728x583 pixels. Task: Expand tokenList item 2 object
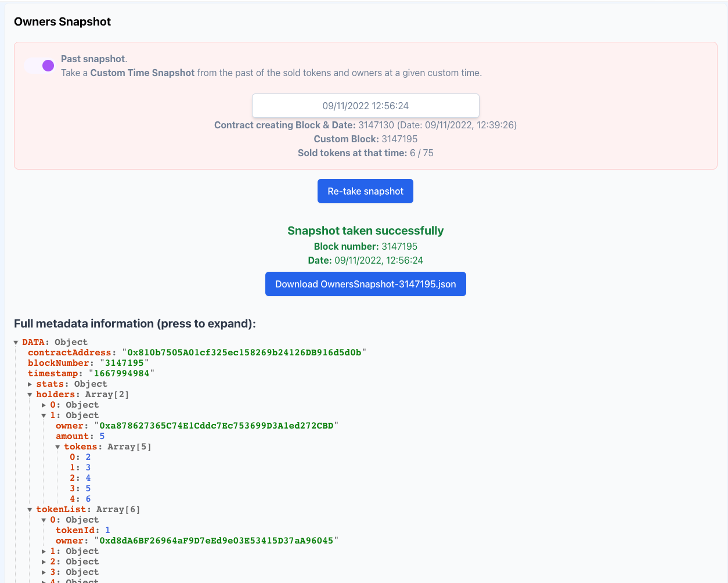44,562
